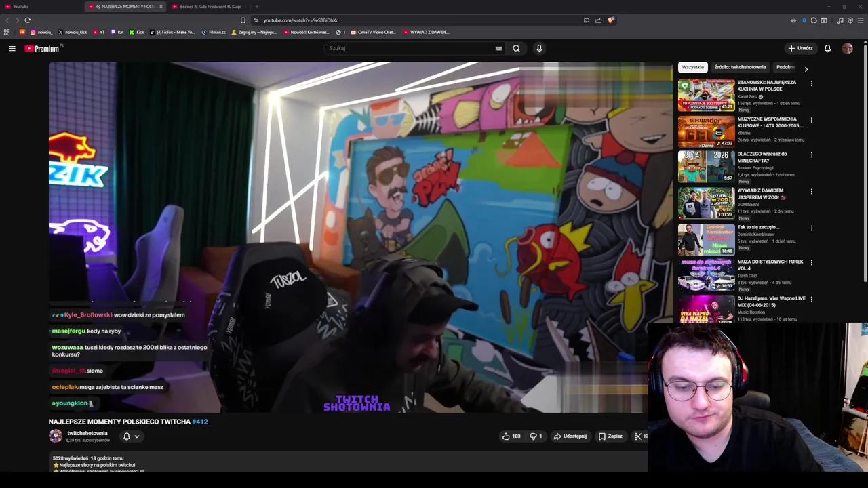Like the video with thumbs up
Screen dimensions: 868x488
tap(511, 436)
